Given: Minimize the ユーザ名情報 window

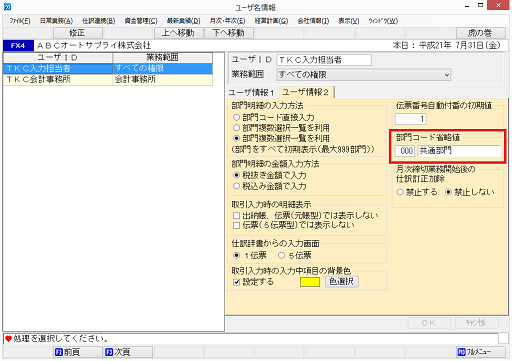Looking at the screenshot, I should tap(467, 6).
